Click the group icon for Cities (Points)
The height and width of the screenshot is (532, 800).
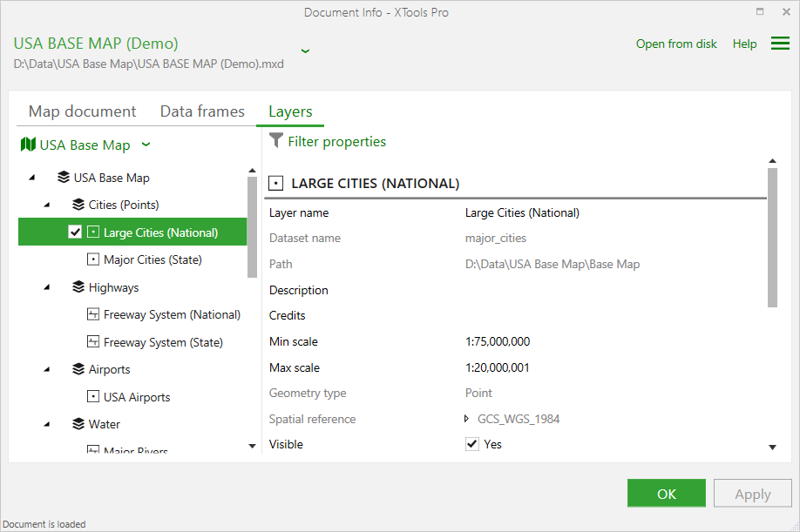click(78, 205)
